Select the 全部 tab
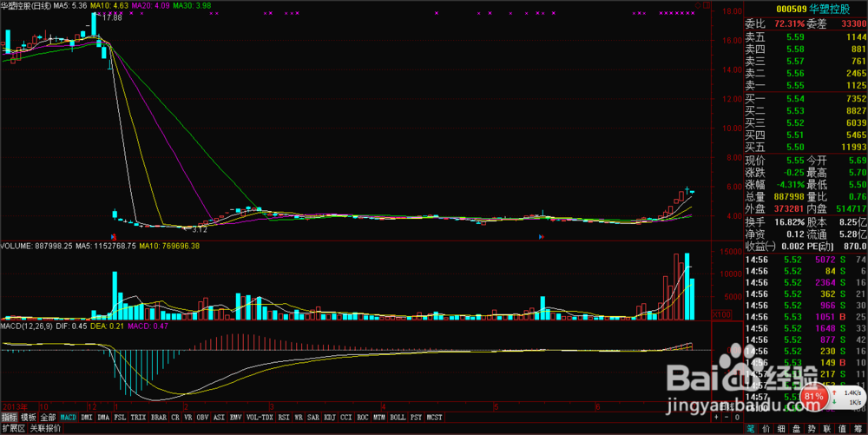868x435 pixels. 48,418
